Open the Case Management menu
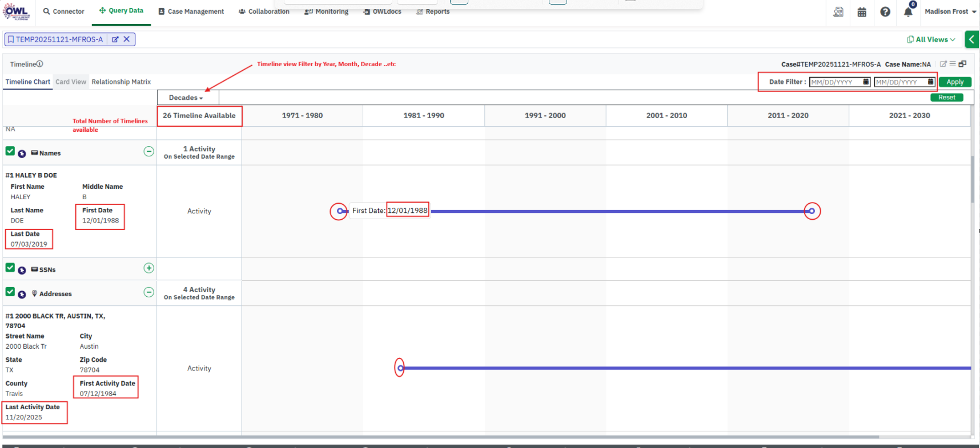 [x=191, y=11]
